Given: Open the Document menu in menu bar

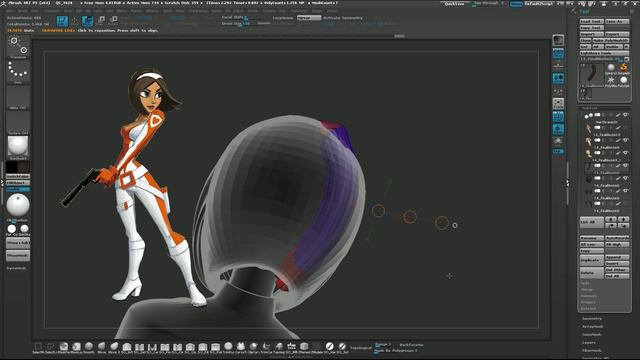Looking at the screenshot, I should [x=52, y=11].
